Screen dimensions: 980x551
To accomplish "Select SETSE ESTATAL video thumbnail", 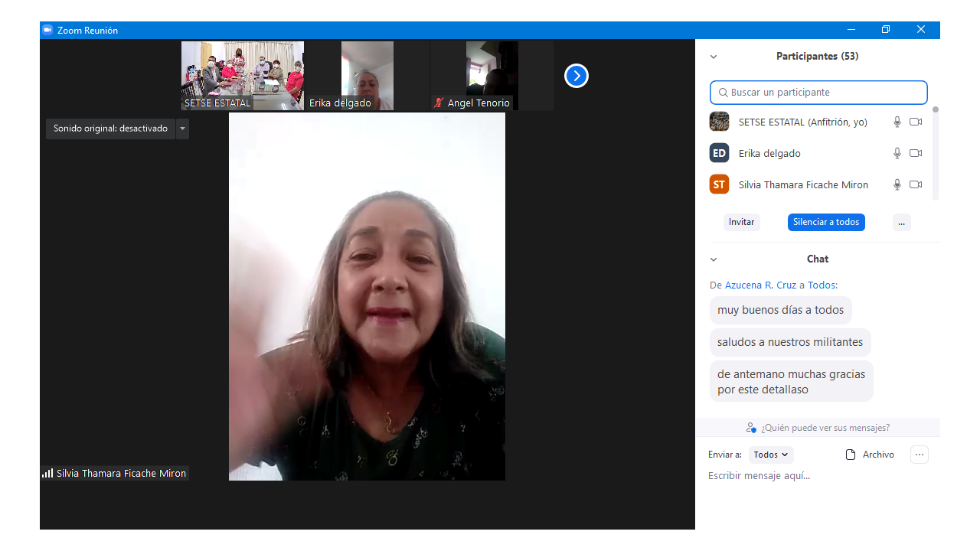I will (x=243, y=76).
